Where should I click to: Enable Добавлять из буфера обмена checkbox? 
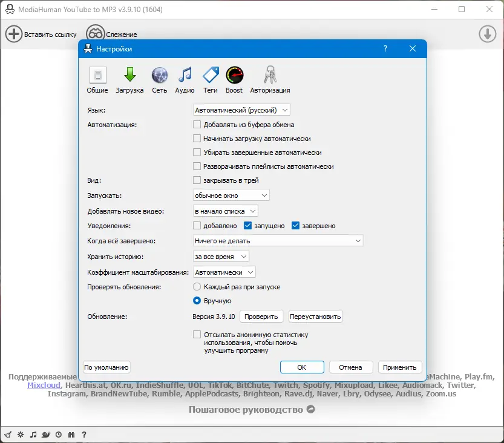pos(197,125)
